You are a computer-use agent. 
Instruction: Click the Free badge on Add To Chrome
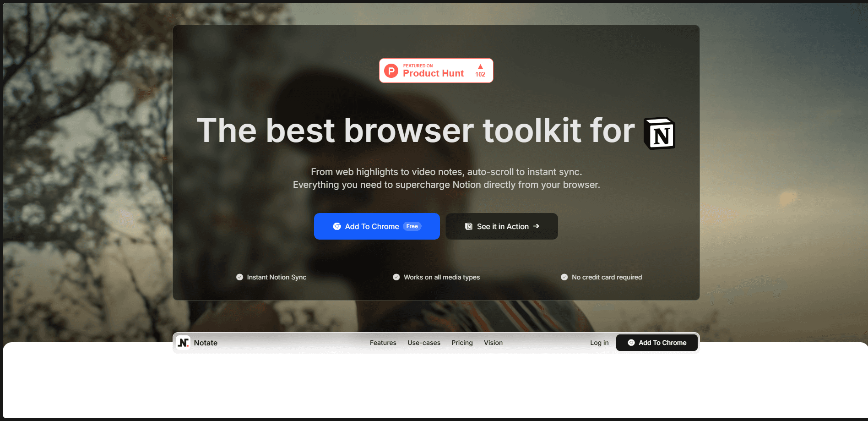tap(412, 226)
